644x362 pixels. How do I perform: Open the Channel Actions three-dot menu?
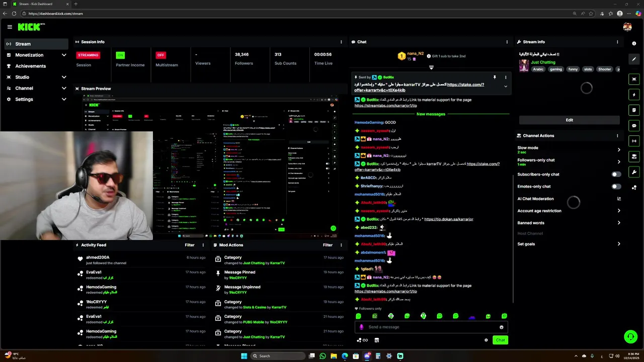(617, 136)
